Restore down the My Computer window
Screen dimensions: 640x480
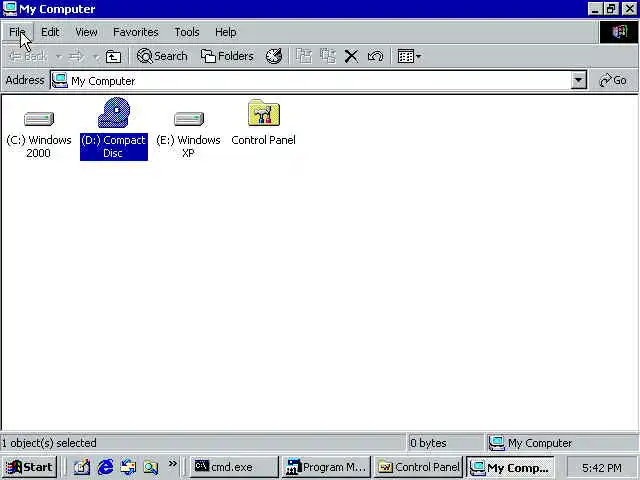click(x=611, y=9)
